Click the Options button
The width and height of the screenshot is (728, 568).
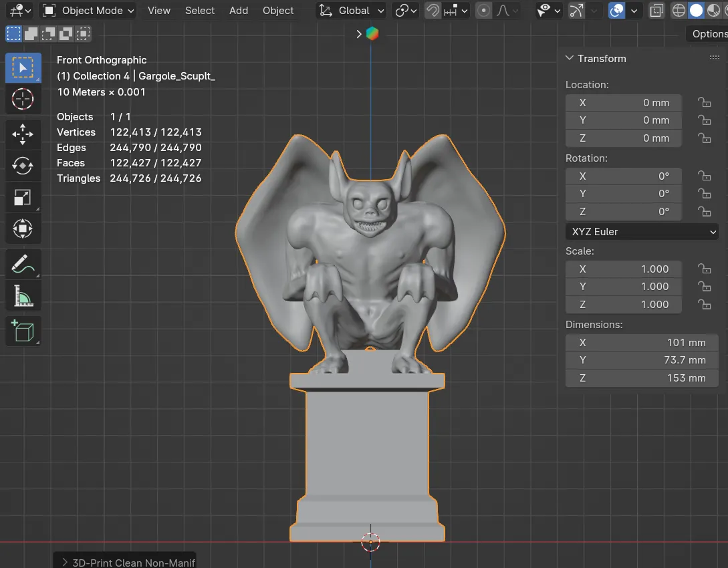[x=708, y=34]
